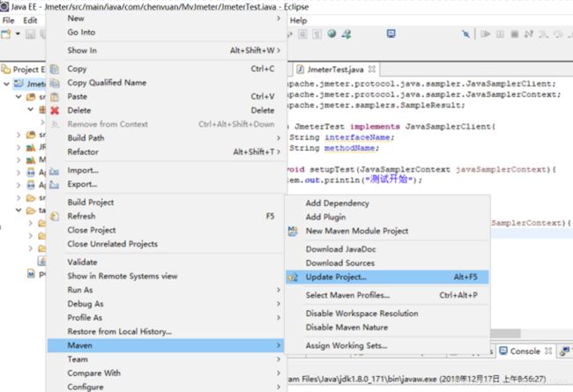Viewport: 573px width, 392px height.
Task: Expand the Configure submenu arrow
Action: tap(279, 387)
